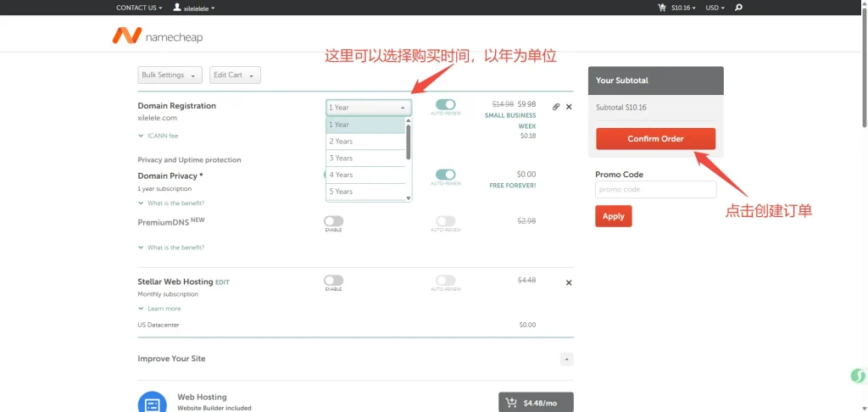The width and height of the screenshot is (868, 412).
Task: Open the USD currency dropdown
Action: pos(715,8)
